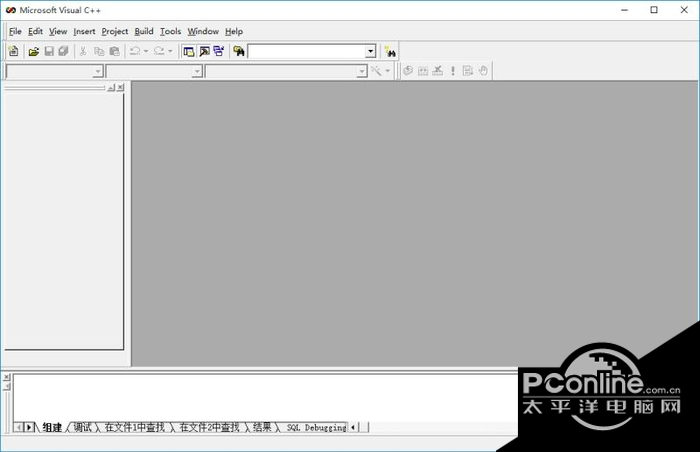Close the Workspace panel with its X
Screen dimensions: 700x452
[121, 88]
